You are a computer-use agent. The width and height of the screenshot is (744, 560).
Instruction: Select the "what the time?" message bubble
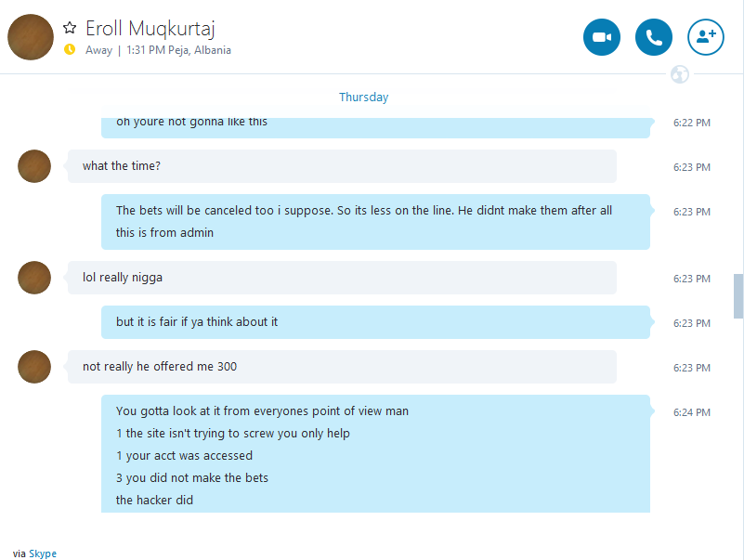point(342,166)
